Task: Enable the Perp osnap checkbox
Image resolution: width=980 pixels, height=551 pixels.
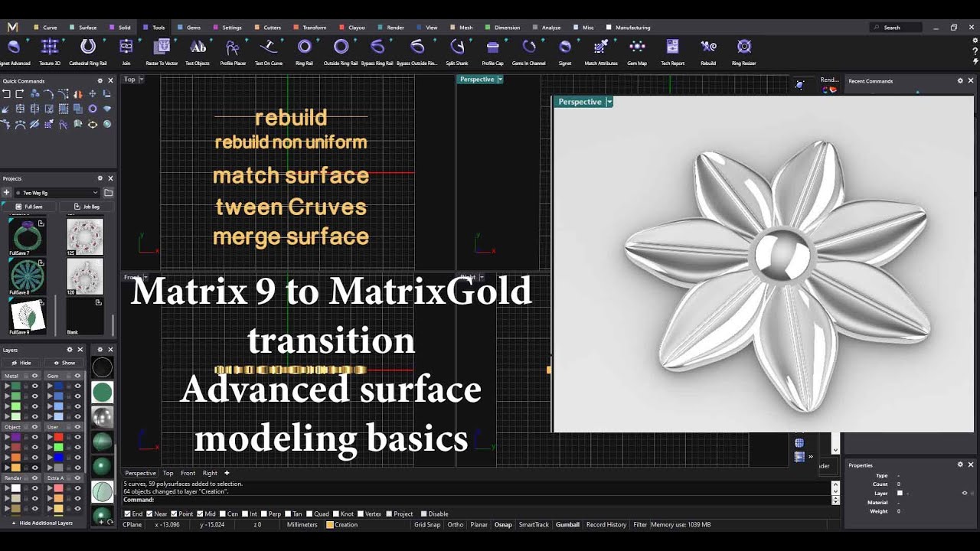Action: point(266,514)
